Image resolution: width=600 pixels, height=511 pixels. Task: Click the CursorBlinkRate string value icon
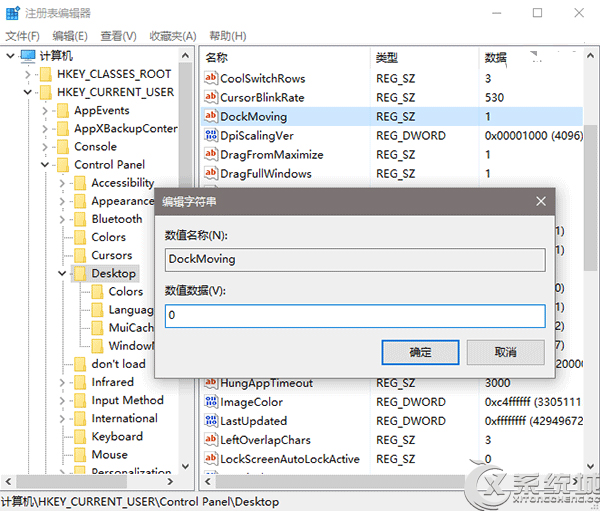[x=211, y=97]
